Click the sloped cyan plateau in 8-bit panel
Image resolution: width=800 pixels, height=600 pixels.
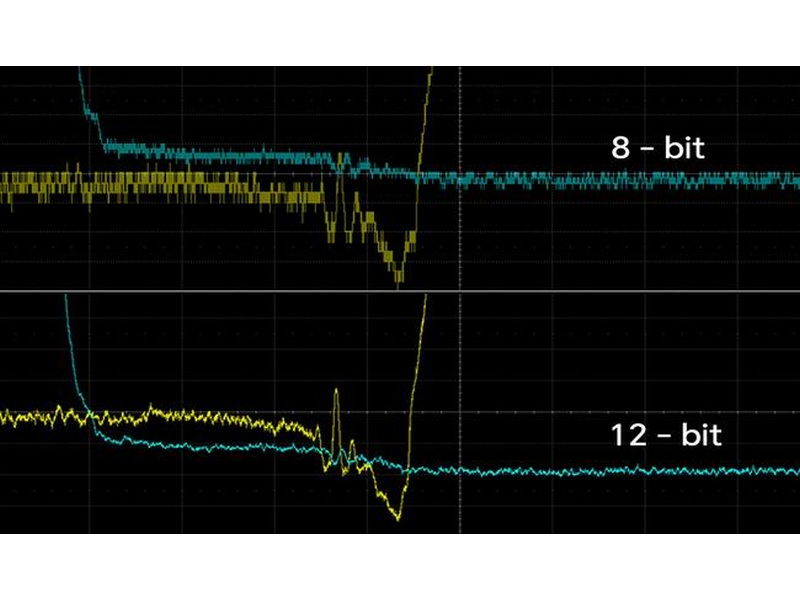[x=220, y=154]
